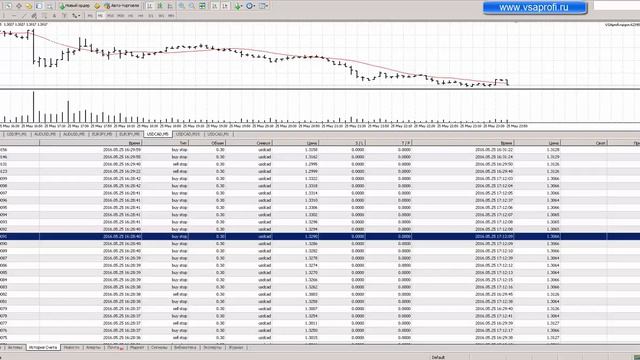Switch to M30 timeframe

(x=120, y=16)
